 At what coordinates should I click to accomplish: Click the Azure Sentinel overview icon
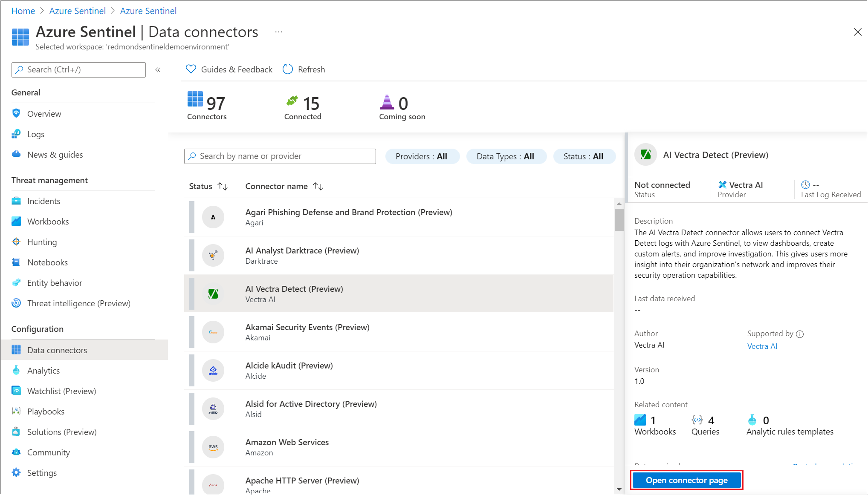tap(16, 113)
